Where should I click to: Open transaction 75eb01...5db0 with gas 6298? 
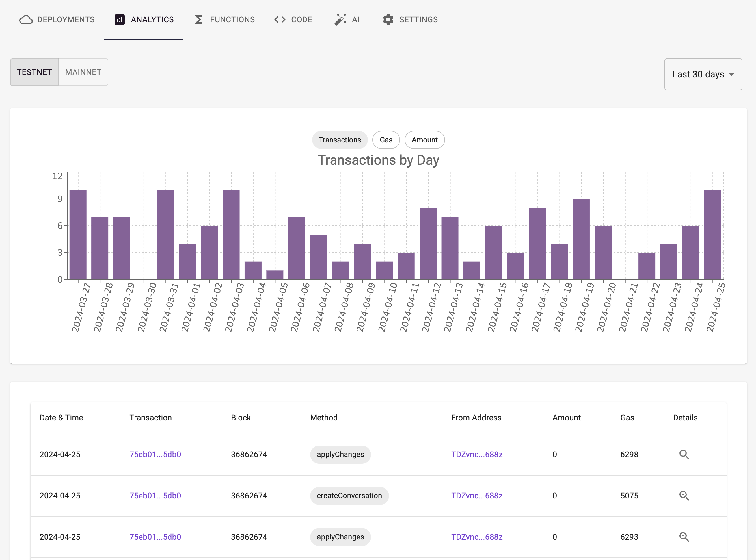pyautogui.click(x=155, y=454)
